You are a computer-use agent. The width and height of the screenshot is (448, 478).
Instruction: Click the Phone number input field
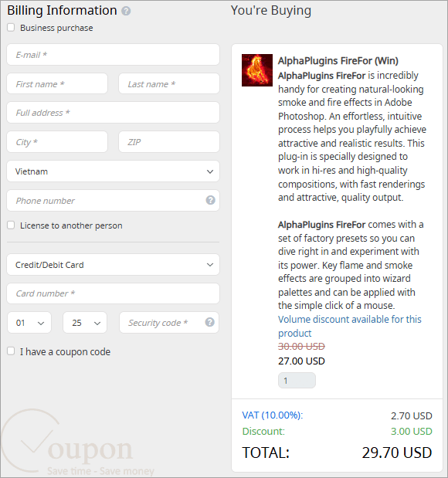click(x=113, y=200)
